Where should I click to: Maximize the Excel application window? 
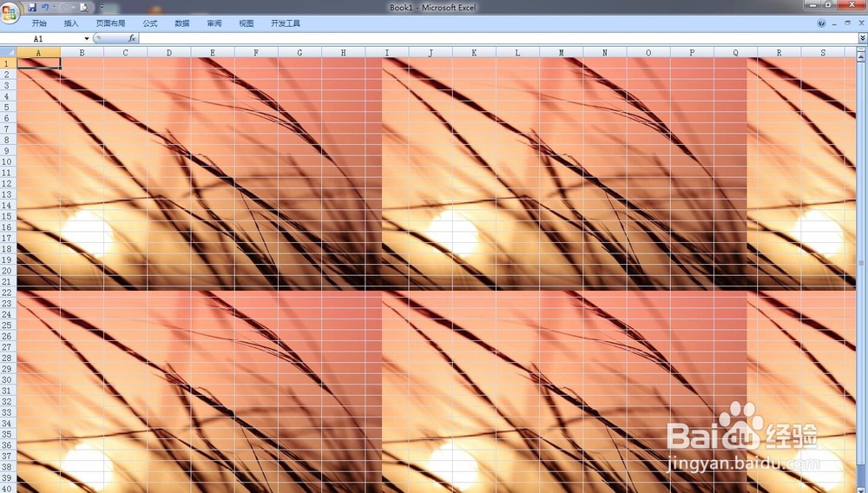(x=828, y=5)
